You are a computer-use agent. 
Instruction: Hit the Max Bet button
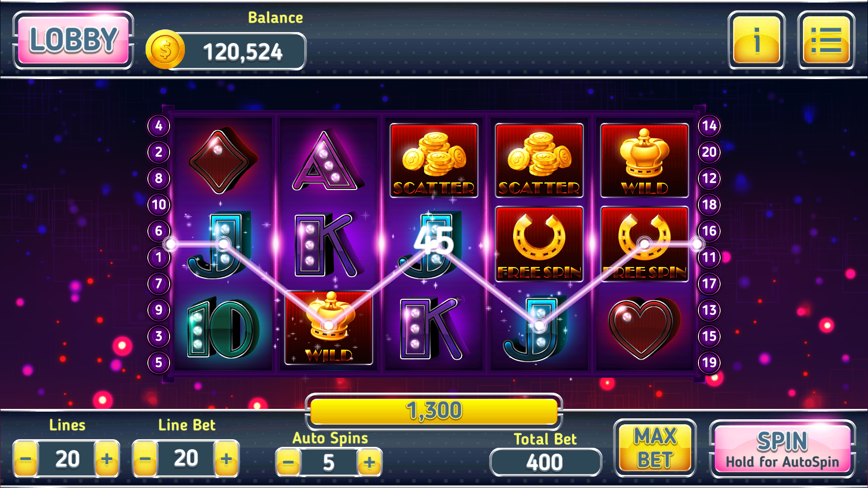[x=655, y=448]
